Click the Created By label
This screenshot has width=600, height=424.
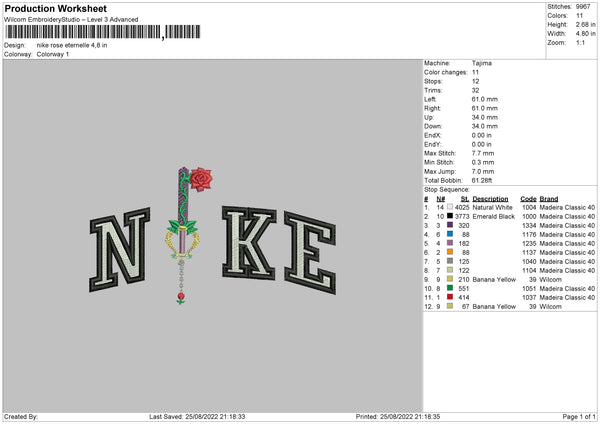pyautogui.click(x=21, y=416)
